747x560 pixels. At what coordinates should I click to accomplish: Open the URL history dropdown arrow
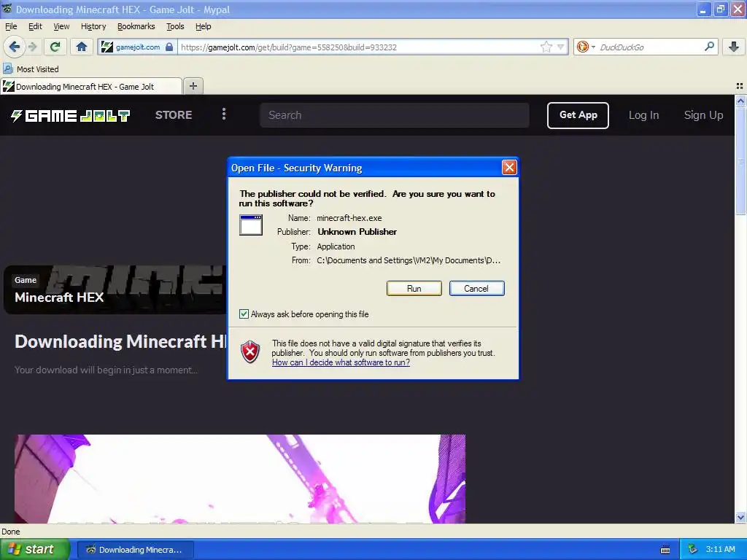560,47
